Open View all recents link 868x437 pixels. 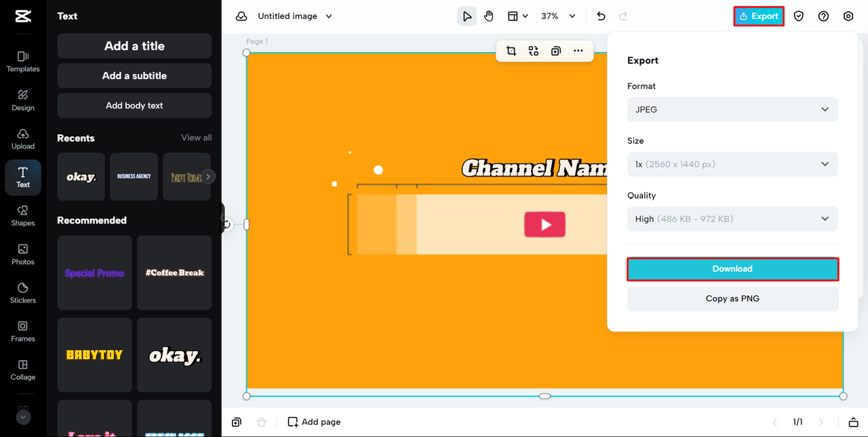(x=197, y=138)
